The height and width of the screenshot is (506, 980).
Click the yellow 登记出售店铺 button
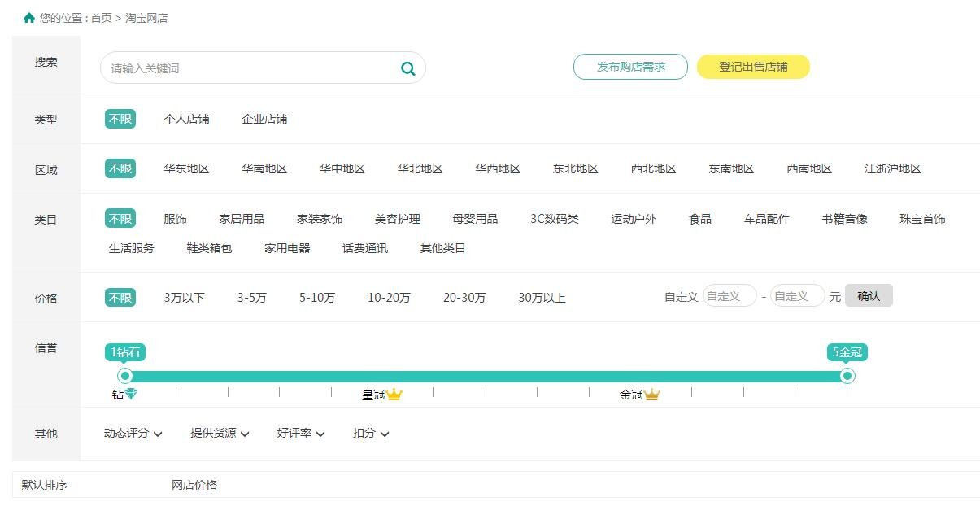[752, 68]
